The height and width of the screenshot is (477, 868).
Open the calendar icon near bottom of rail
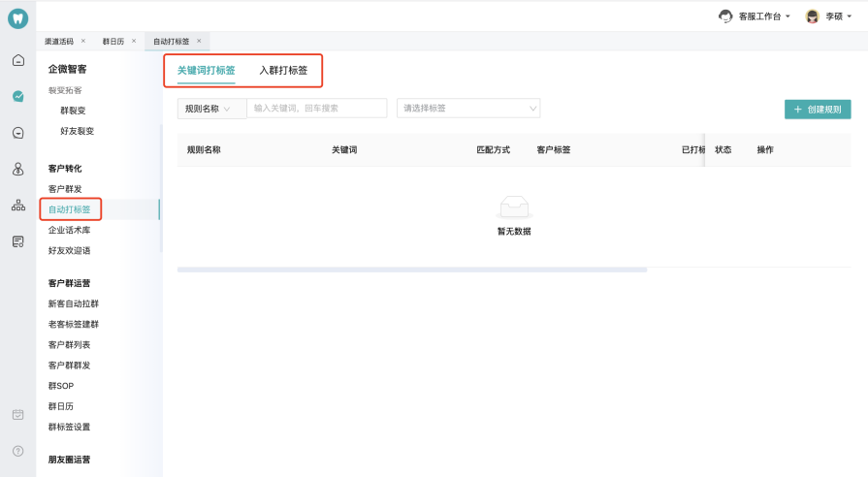point(17,415)
